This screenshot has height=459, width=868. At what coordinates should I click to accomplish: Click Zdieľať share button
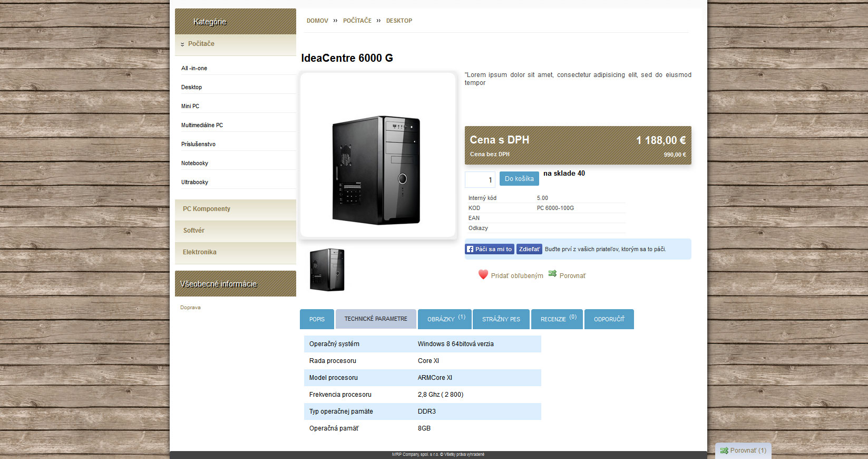529,249
